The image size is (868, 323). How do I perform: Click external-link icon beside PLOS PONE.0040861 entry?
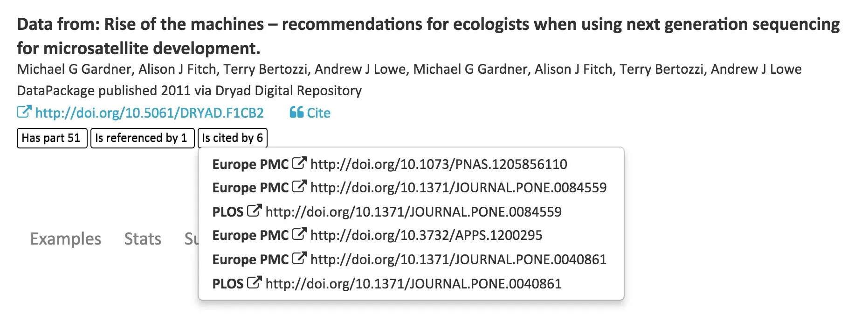[x=253, y=281]
